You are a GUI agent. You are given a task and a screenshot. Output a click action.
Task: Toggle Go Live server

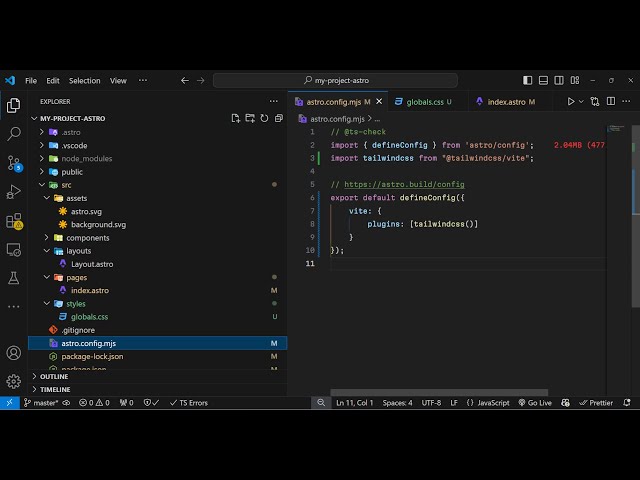(x=535, y=402)
